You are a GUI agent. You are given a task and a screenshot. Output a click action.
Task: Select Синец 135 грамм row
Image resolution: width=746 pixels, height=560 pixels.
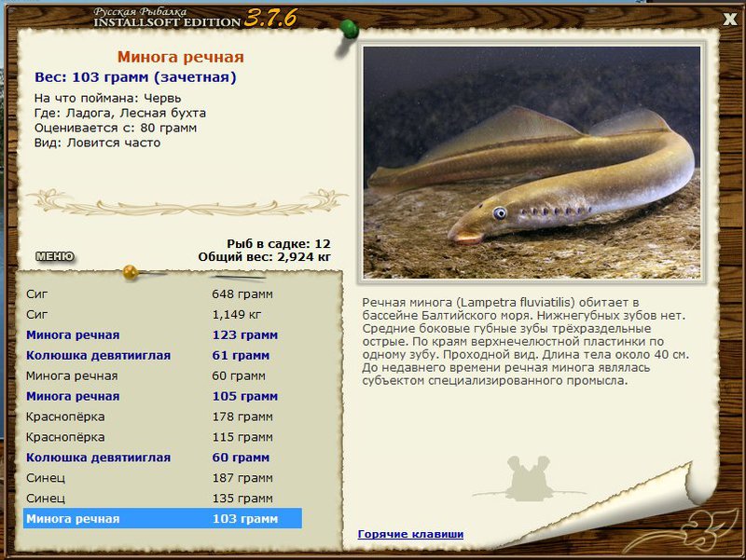[x=162, y=499]
